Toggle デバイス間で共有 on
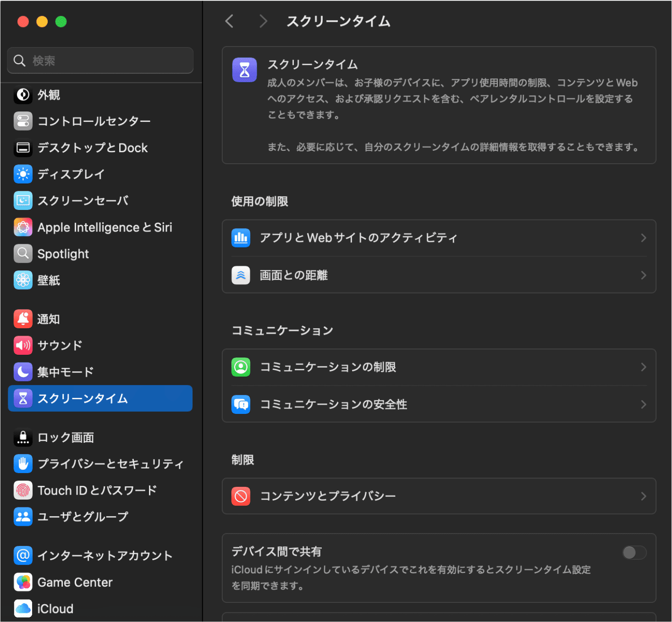The height and width of the screenshot is (622, 672). click(634, 553)
